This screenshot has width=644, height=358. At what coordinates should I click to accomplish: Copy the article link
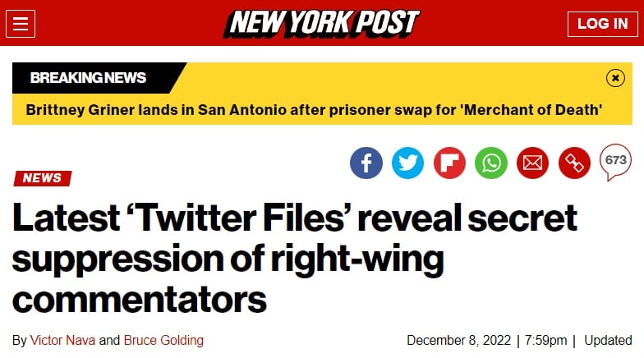574,163
